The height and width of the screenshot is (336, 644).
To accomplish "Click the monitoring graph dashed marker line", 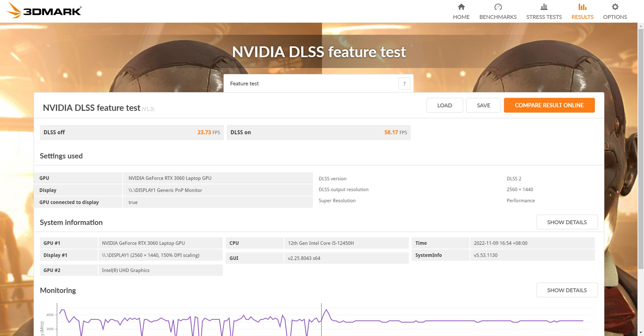I will click(x=321, y=312).
